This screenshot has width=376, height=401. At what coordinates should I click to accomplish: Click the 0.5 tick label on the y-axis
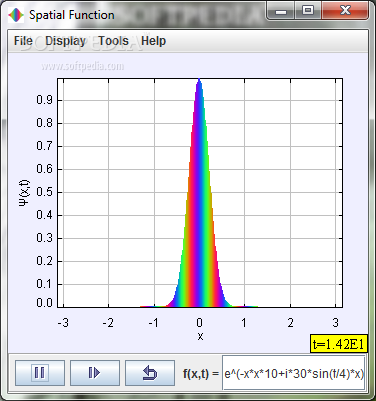point(45,192)
